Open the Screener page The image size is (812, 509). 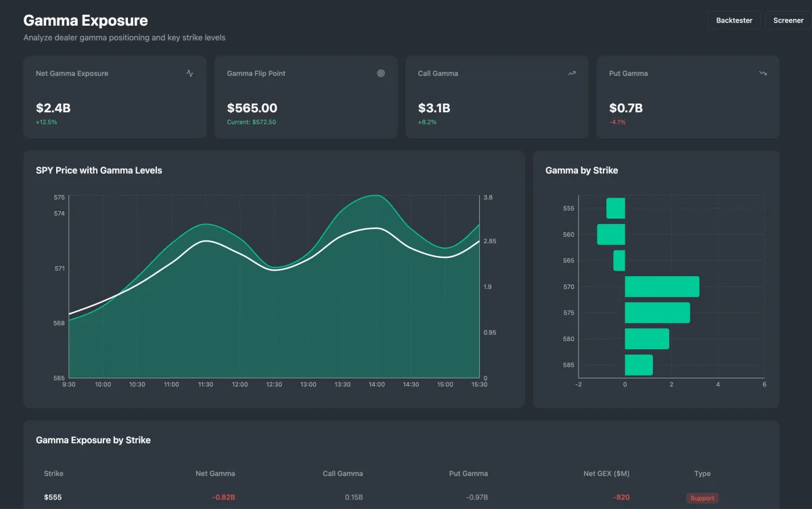coord(788,20)
